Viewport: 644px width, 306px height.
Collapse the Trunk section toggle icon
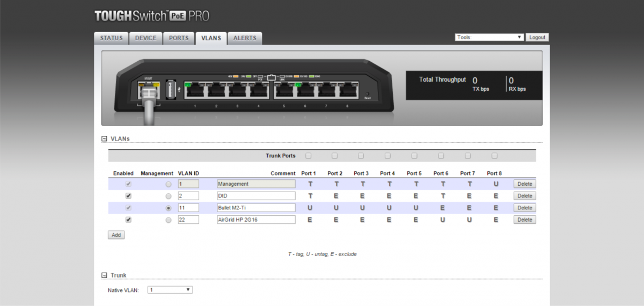click(x=105, y=275)
